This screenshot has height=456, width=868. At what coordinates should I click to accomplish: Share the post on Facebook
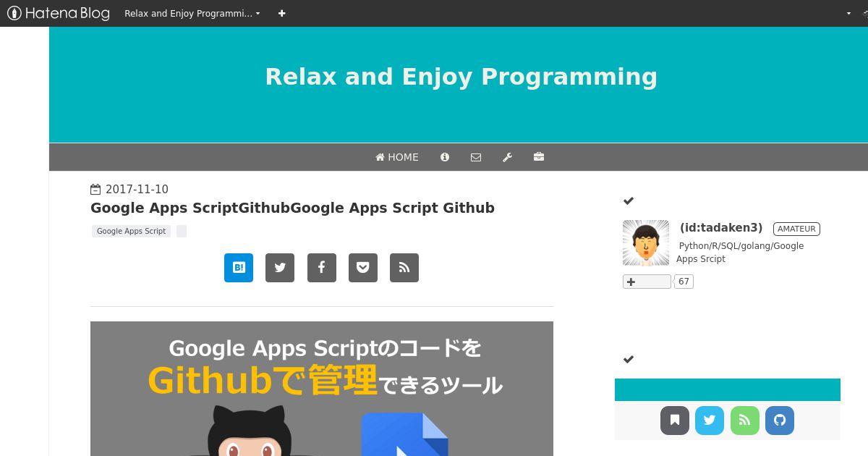pyautogui.click(x=322, y=268)
